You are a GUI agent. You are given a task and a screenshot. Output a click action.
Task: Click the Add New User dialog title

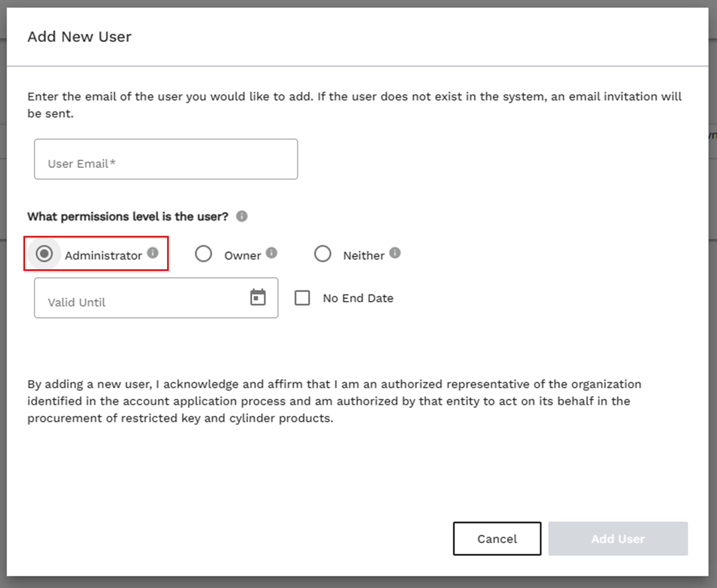pyautogui.click(x=79, y=36)
